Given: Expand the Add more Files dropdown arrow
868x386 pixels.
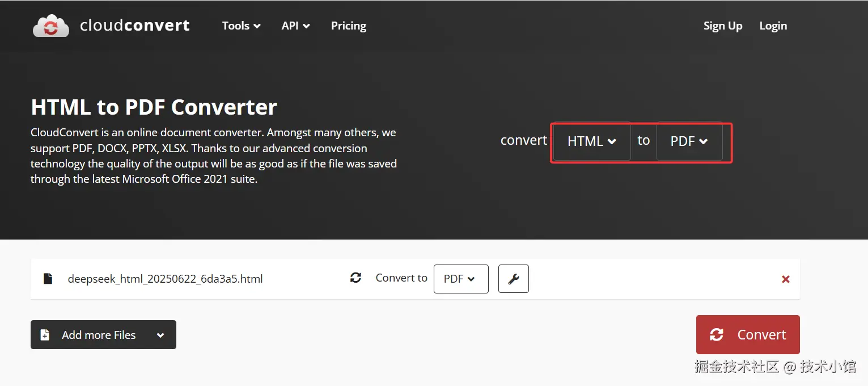Looking at the screenshot, I should pos(160,335).
